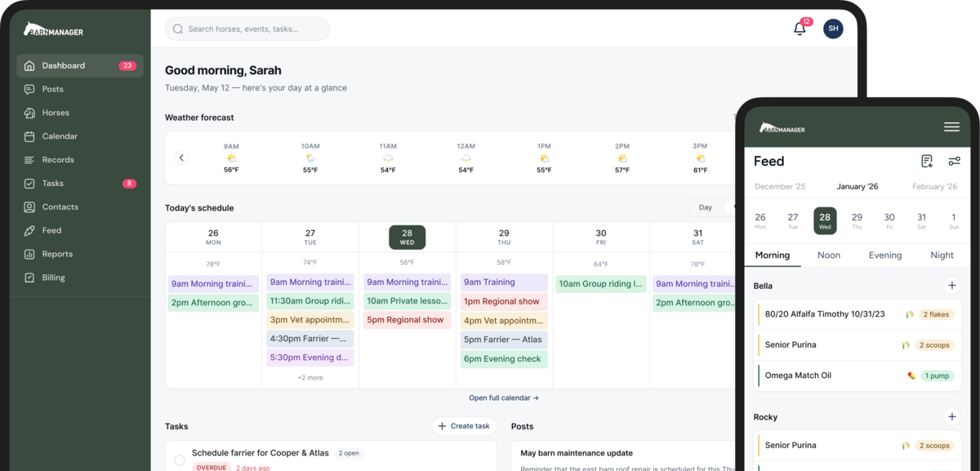Click the Horses icon in sidebar

(29, 113)
